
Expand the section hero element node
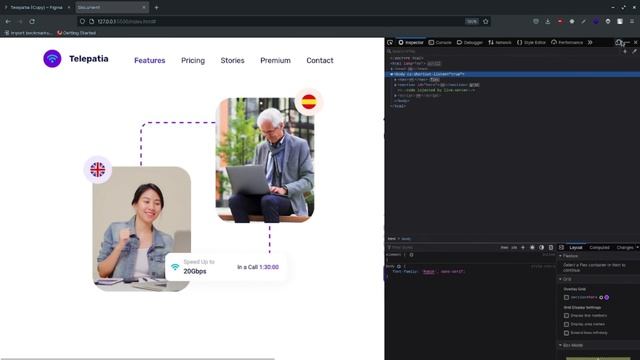click(396, 85)
